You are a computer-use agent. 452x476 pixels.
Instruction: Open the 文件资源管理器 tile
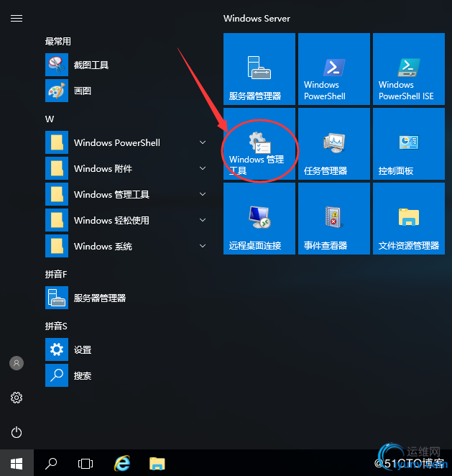(x=409, y=219)
